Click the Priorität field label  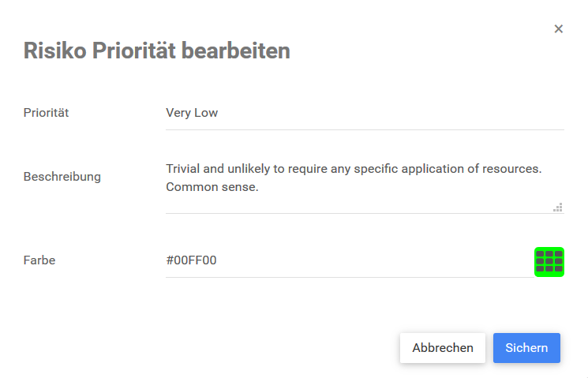pyautogui.click(x=47, y=113)
